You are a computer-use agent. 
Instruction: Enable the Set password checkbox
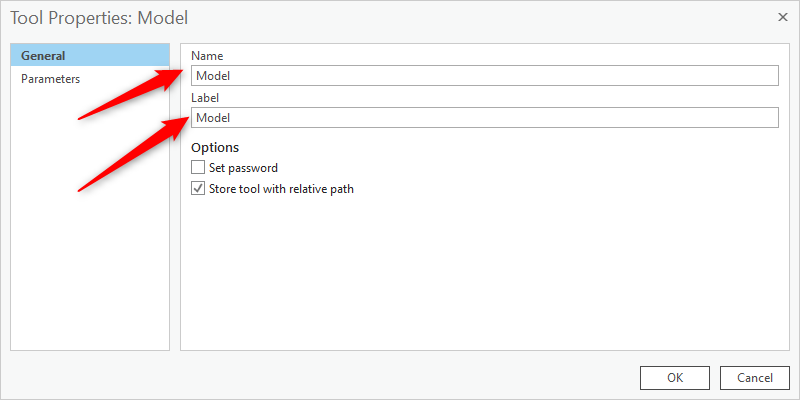click(x=197, y=167)
